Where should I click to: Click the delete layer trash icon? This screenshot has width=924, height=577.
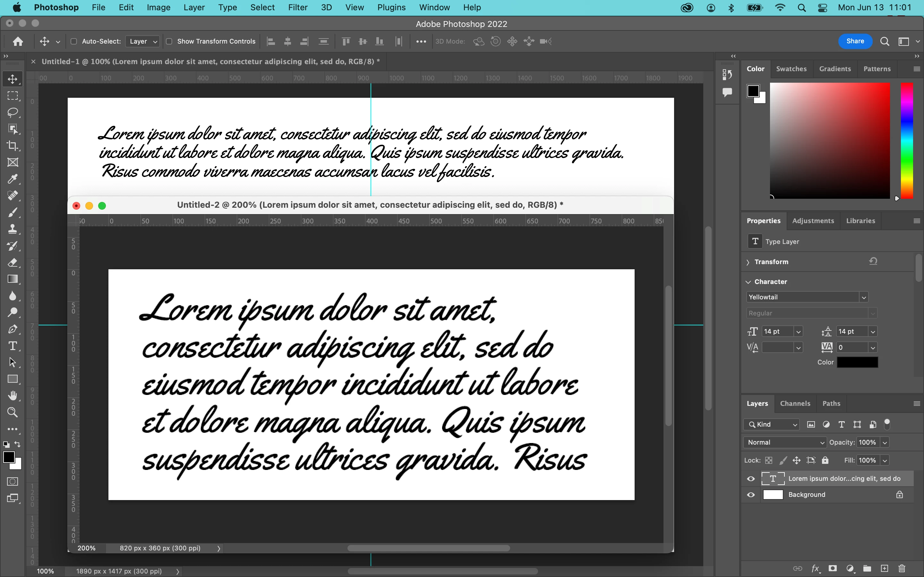(902, 568)
